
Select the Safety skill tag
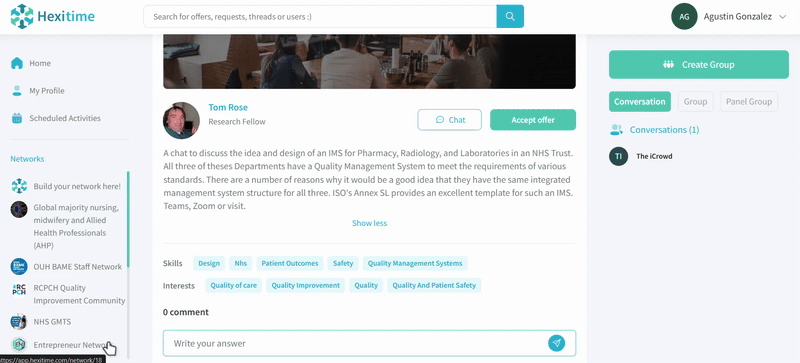click(x=343, y=263)
